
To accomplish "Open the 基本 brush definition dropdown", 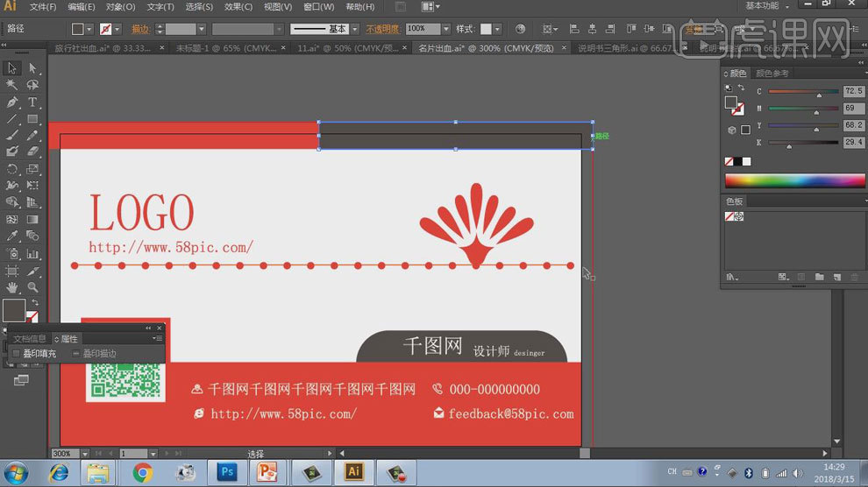I will tap(355, 29).
